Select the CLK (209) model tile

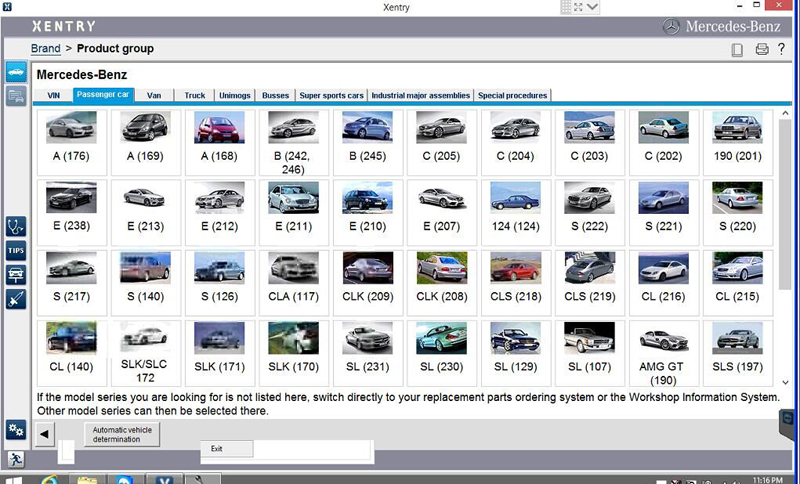click(367, 283)
